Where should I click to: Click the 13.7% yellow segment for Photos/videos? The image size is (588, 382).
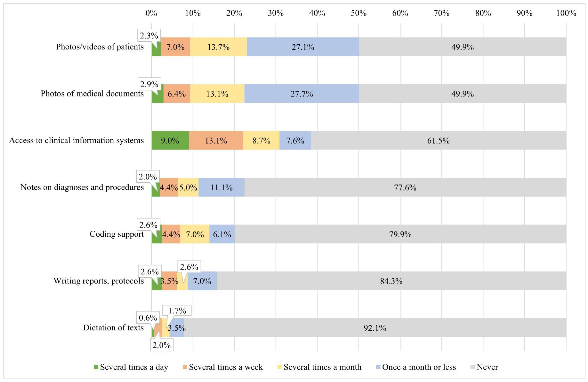pos(218,47)
